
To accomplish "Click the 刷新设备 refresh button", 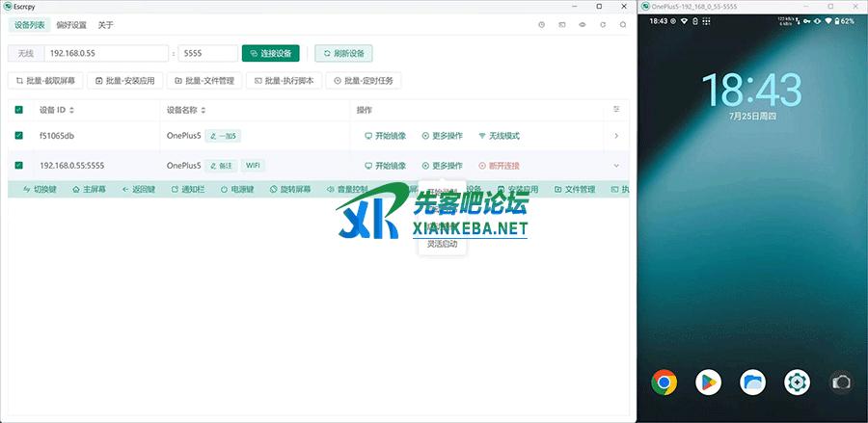I will pyautogui.click(x=343, y=53).
